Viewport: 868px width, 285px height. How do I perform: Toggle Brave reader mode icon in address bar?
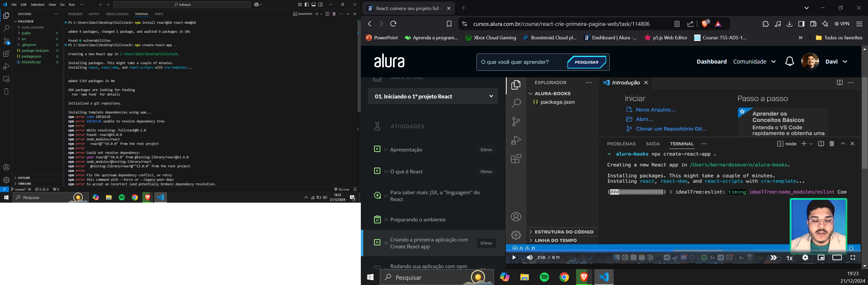(677, 24)
